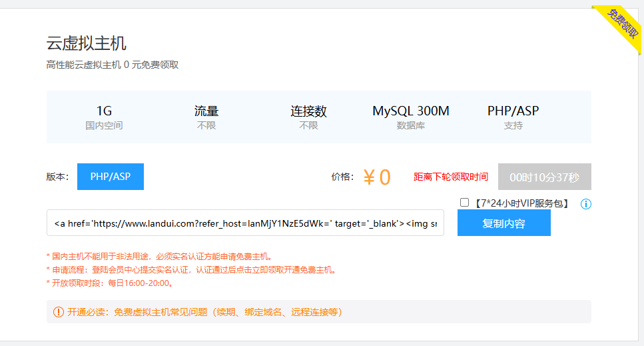Click the 复制内容 button
The height and width of the screenshot is (346, 644).
[x=504, y=223]
